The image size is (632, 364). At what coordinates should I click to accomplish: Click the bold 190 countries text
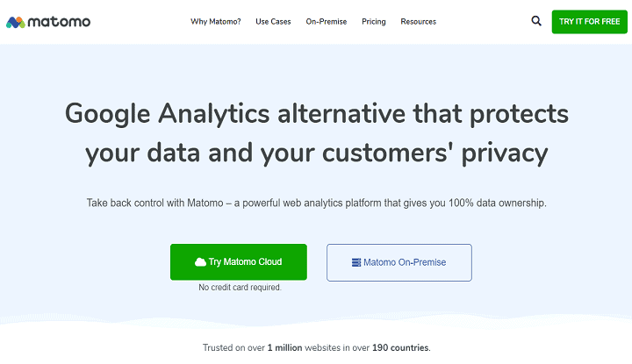tap(400, 347)
